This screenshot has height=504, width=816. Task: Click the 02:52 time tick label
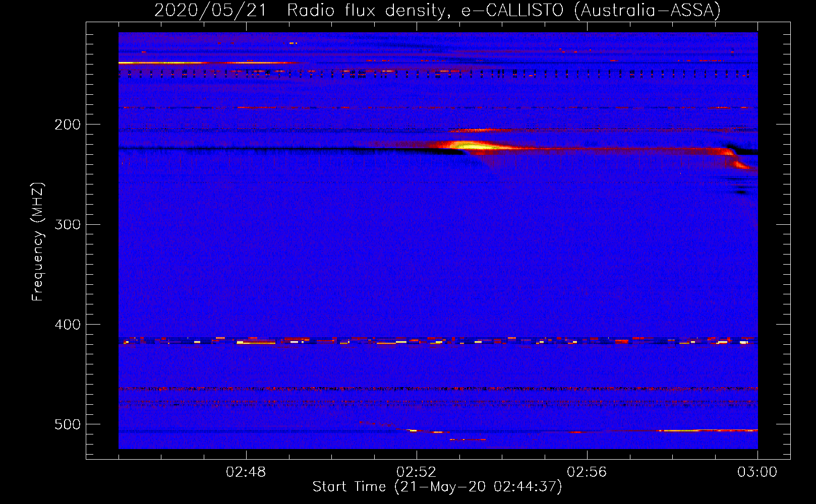click(x=417, y=472)
